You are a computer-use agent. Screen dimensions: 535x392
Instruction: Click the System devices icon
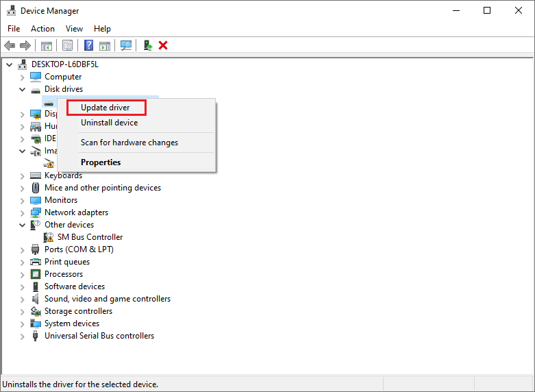pyautogui.click(x=36, y=323)
